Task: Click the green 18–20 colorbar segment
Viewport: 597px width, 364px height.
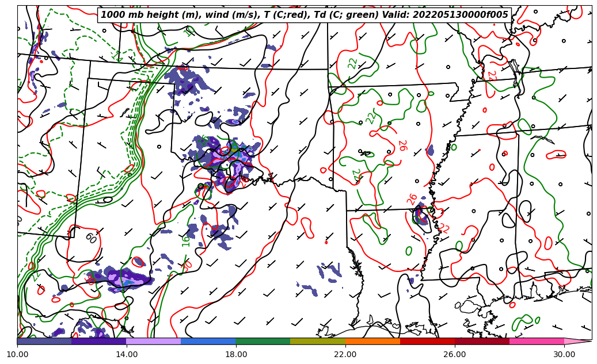Action: [x=263, y=341]
